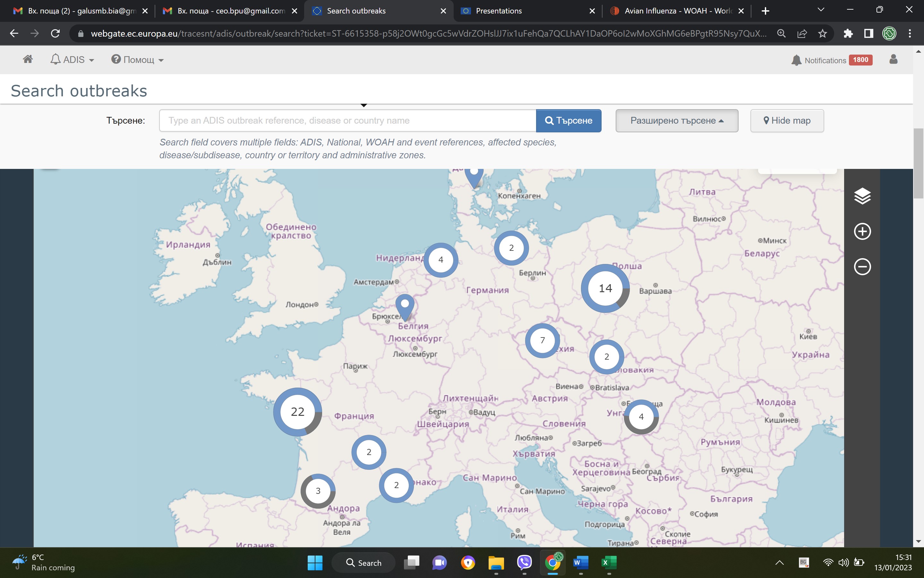Open Chrome three-dot menu
Viewport: 924px width, 578px height.
910,34
